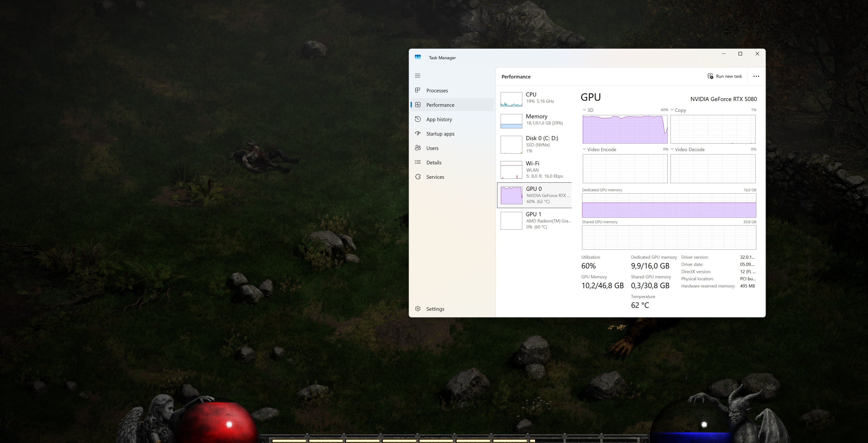This screenshot has height=443, width=868.
Task: Show GPU 1 AMD Radeon graphs
Action: click(536, 220)
